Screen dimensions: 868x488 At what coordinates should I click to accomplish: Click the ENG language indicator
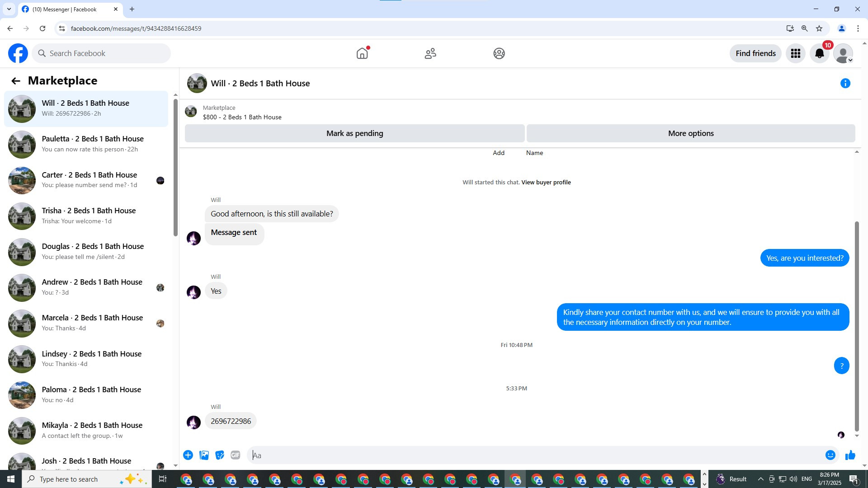[x=807, y=479]
